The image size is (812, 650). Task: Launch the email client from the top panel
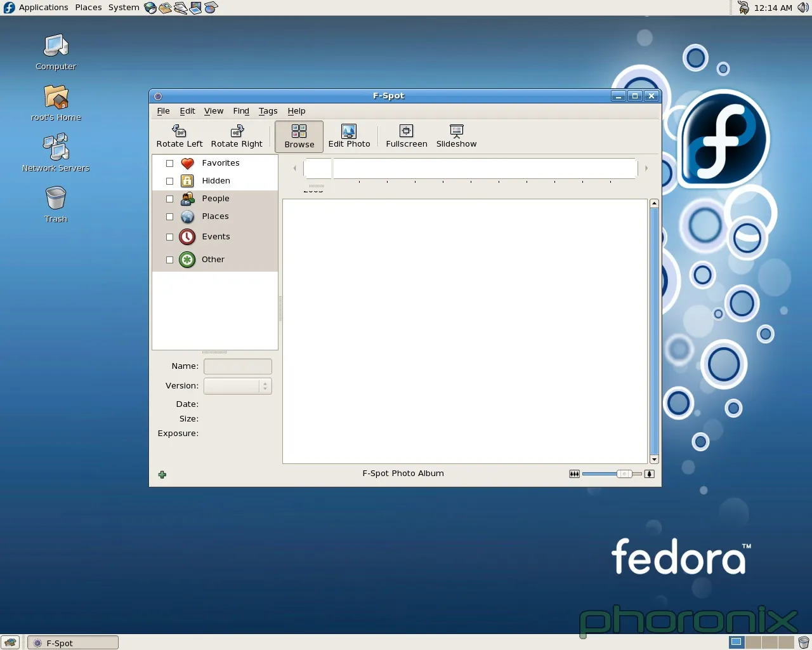165,8
